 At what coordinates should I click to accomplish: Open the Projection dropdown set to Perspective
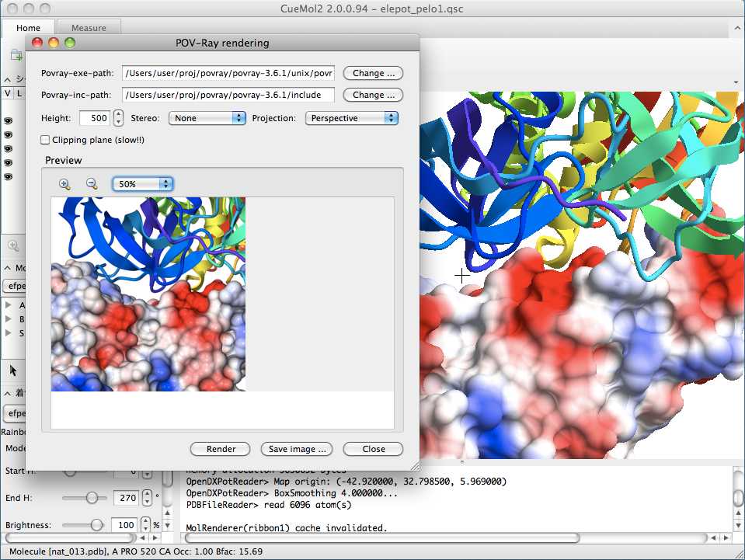click(x=351, y=118)
